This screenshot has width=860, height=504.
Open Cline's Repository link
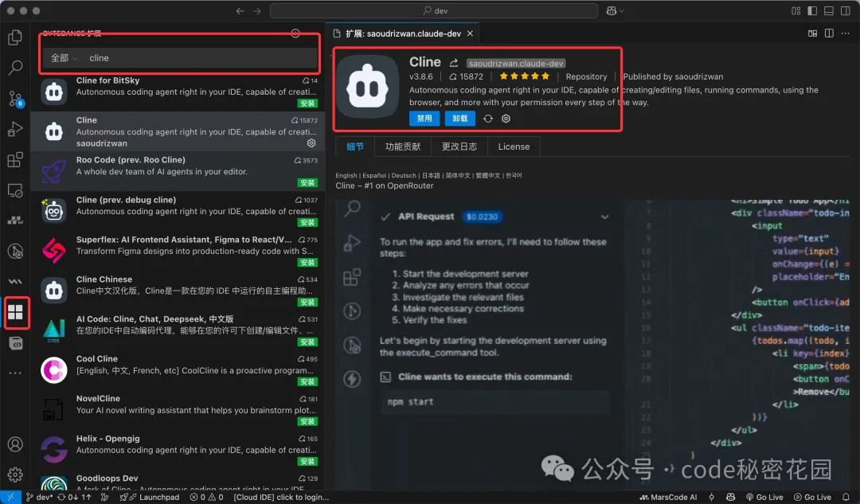click(586, 76)
